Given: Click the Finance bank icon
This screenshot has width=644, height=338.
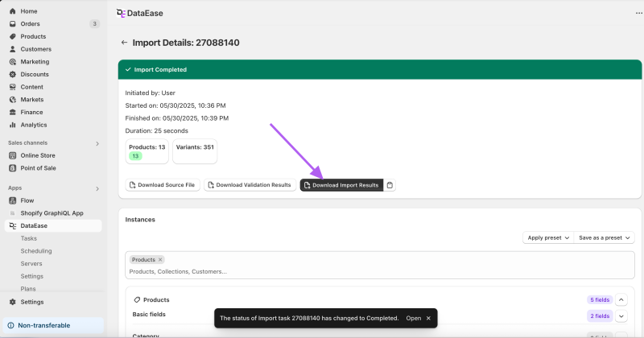Looking at the screenshot, I should (13, 112).
